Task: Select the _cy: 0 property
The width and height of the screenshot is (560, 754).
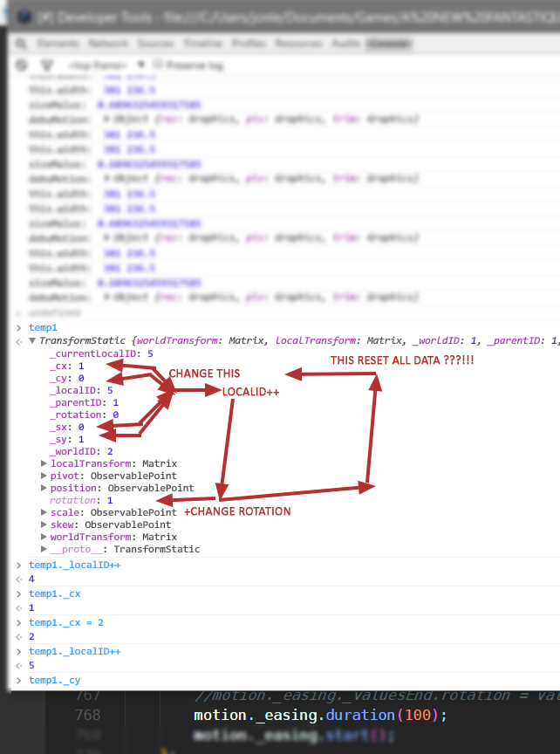Action: [x=67, y=379]
